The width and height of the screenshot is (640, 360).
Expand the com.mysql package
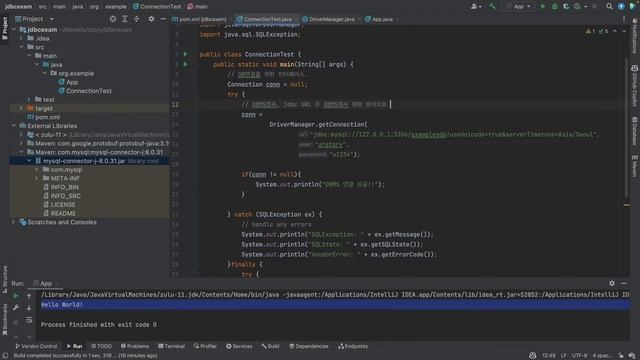coord(37,169)
